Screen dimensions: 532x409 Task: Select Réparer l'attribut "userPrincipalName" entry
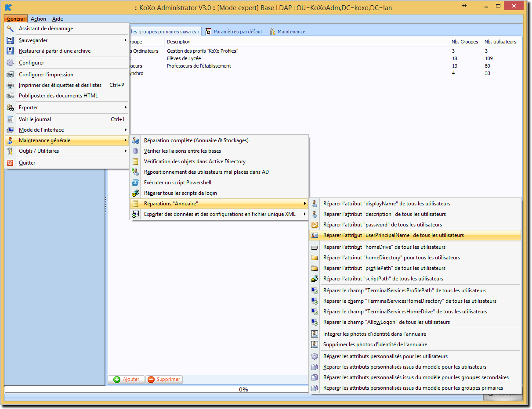pyautogui.click(x=415, y=235)
